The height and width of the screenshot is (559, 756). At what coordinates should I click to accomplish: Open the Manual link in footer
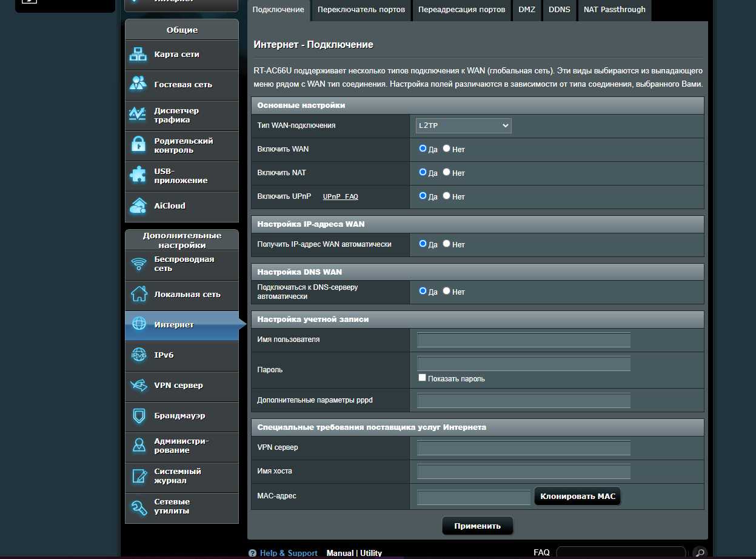point(340,553)
